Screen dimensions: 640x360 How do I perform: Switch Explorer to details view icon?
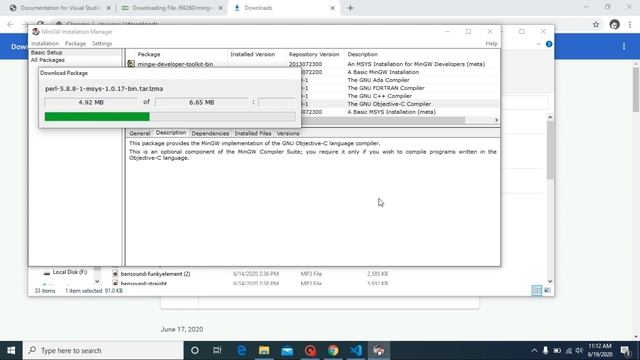coord(536,290)
